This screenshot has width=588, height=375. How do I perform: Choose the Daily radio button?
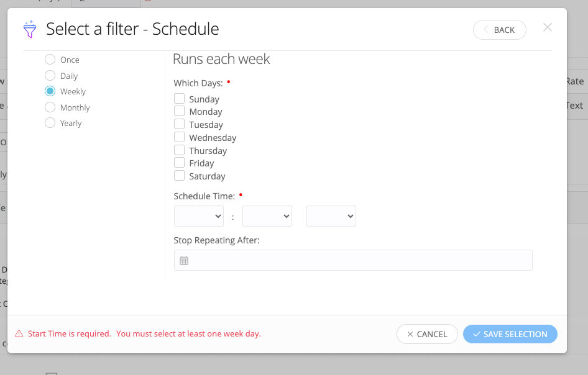point(50,76)
